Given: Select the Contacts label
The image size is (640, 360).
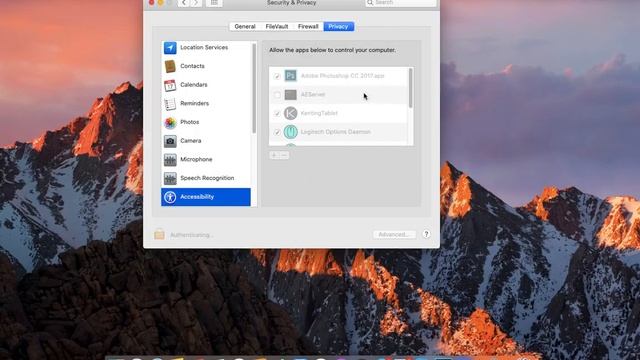Looking at the screenshot, I should [192, 66].
